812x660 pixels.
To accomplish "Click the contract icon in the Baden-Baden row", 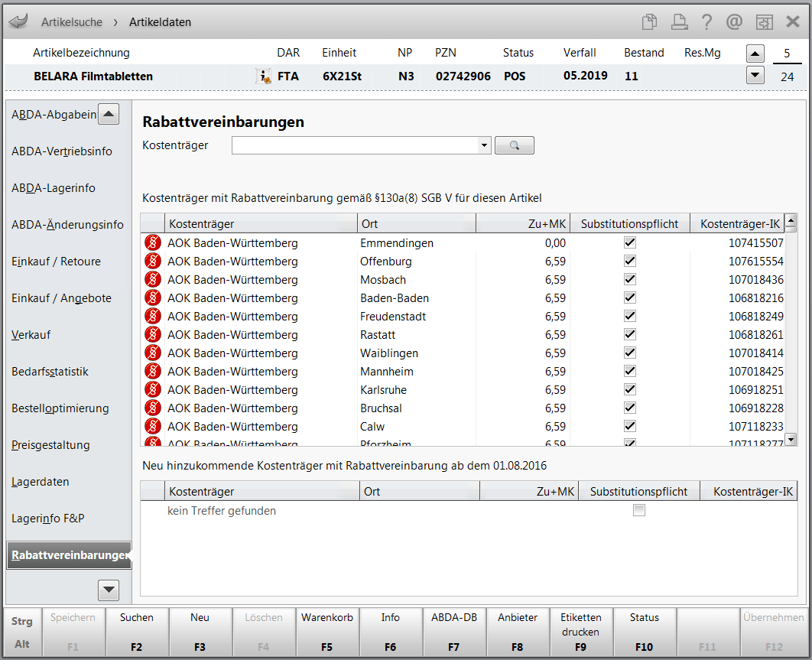I will (153, 298).
